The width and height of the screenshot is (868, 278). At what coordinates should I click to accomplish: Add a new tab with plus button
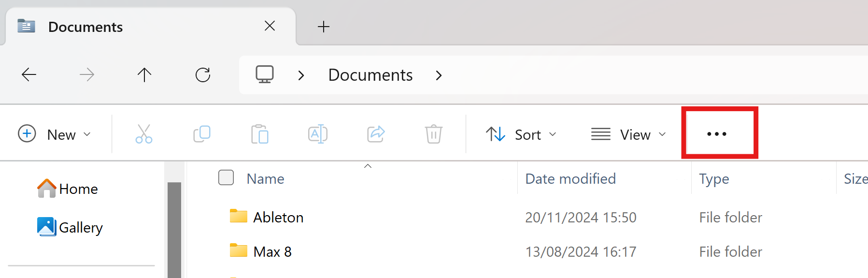click(x=324, y=27)
